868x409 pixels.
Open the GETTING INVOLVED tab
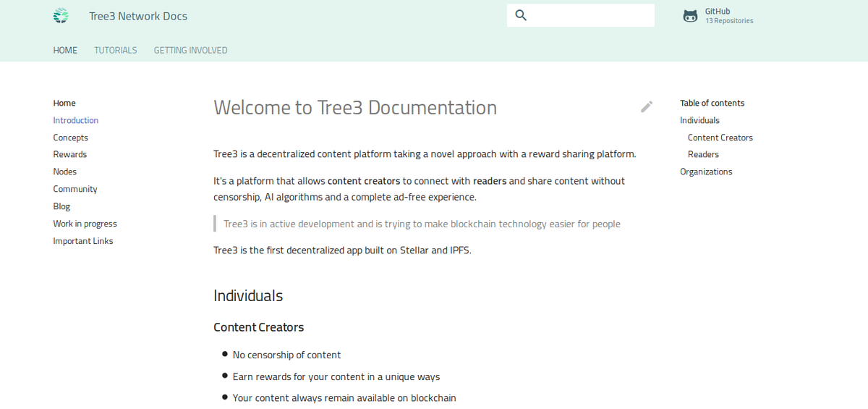(x=191, y=50)
